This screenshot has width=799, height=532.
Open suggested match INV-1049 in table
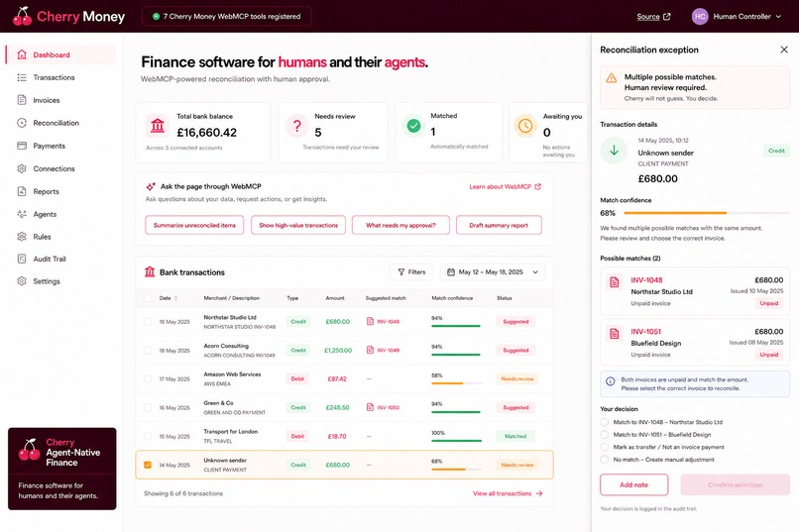point(384,351)
